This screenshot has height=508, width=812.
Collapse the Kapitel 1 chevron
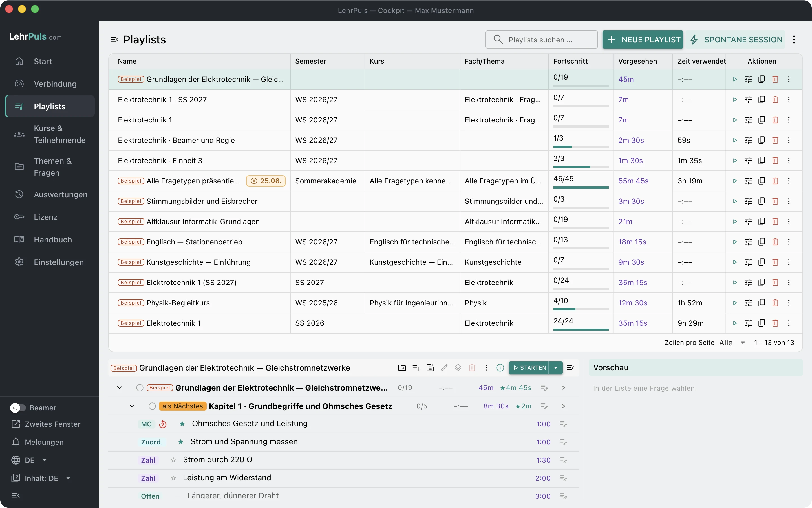[x=132, y=406]
